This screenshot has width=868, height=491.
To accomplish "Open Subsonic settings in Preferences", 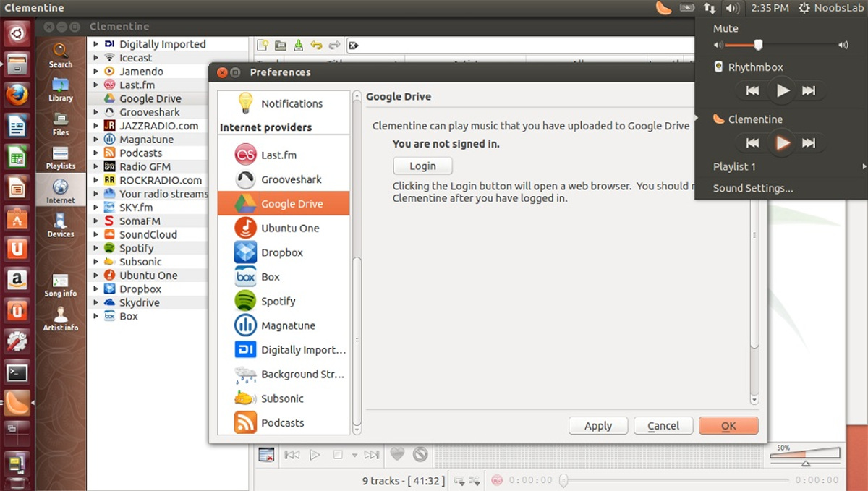I will pyautogui.click(x=284, y=398).
